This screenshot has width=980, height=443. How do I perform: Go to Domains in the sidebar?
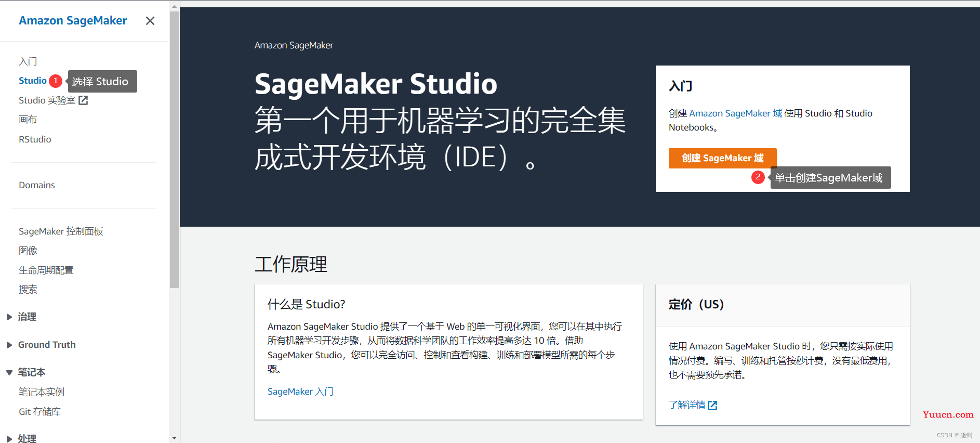click(37, 185)
